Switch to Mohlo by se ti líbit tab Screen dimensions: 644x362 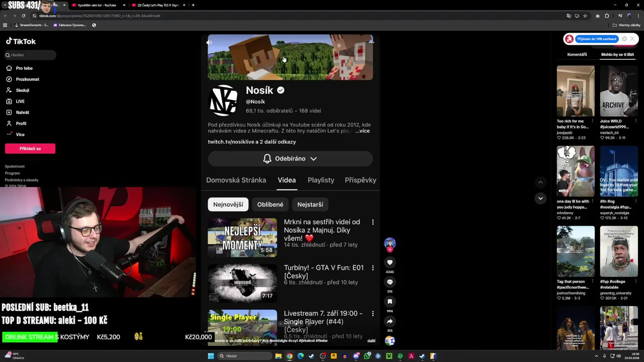click(x=617, y=54)
